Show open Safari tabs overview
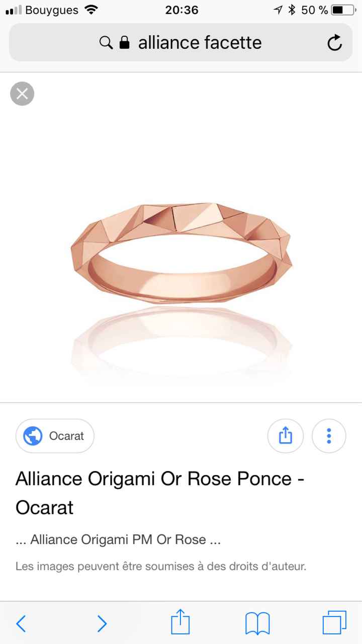This screenshot has height=644, width=362. 334,623
